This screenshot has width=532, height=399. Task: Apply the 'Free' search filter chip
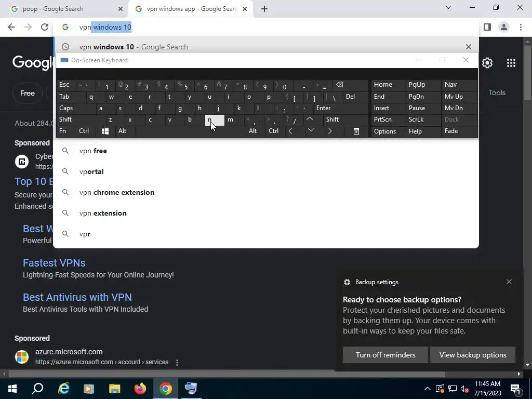[27, 93]
